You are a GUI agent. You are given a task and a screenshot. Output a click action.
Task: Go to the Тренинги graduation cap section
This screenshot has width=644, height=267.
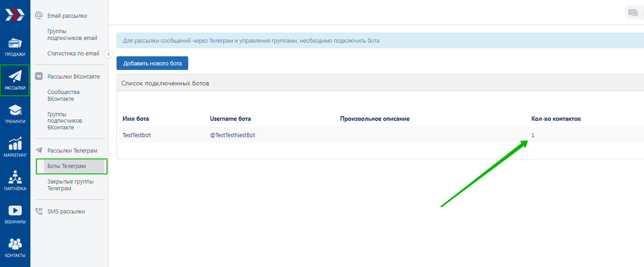pyautogui.click(x=15, y=114)
